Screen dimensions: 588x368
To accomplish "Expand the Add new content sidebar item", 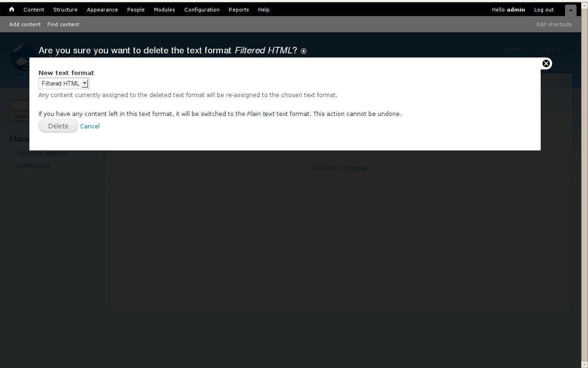I will (11, 153).
